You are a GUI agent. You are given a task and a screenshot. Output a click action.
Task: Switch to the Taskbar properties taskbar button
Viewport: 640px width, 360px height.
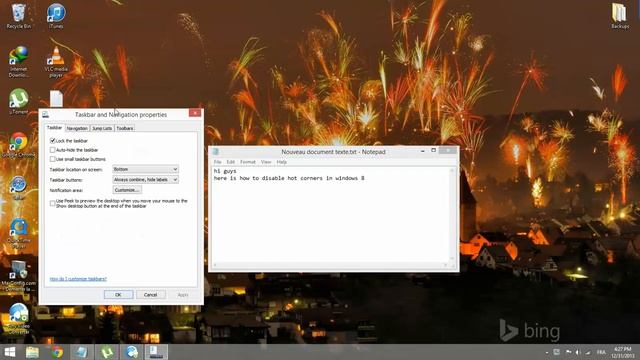156,352
